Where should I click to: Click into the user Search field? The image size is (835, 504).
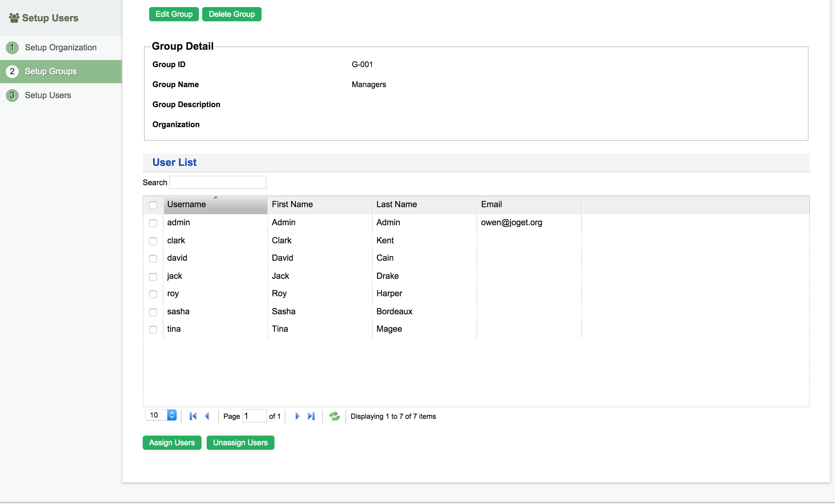tap(218, 182)
